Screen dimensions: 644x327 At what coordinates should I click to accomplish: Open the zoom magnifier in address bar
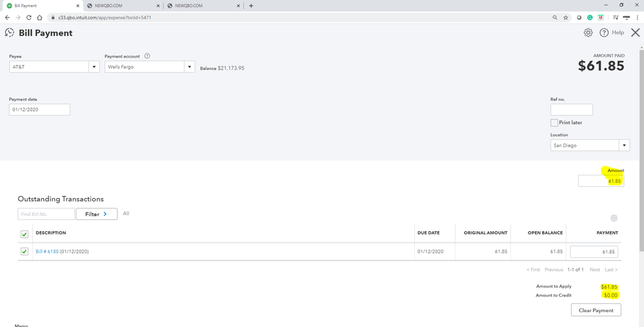click(555, 17)
